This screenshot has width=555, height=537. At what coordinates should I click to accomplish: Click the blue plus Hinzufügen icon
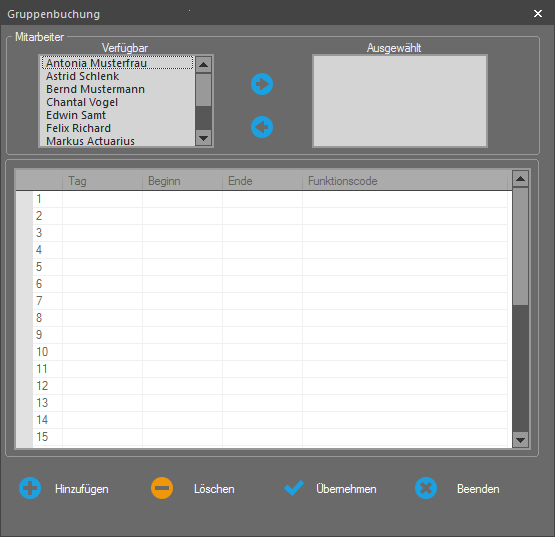[x=30, y=488]
